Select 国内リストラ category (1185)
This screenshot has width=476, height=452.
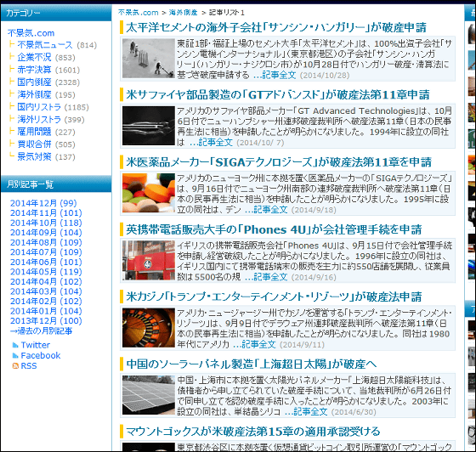(x=39, y=107)
